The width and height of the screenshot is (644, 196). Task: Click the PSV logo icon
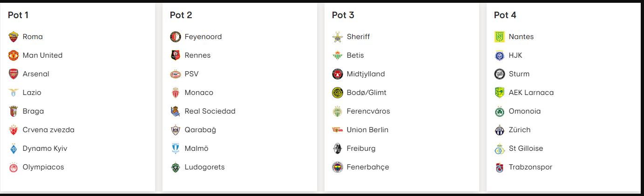tap(176, 74)
